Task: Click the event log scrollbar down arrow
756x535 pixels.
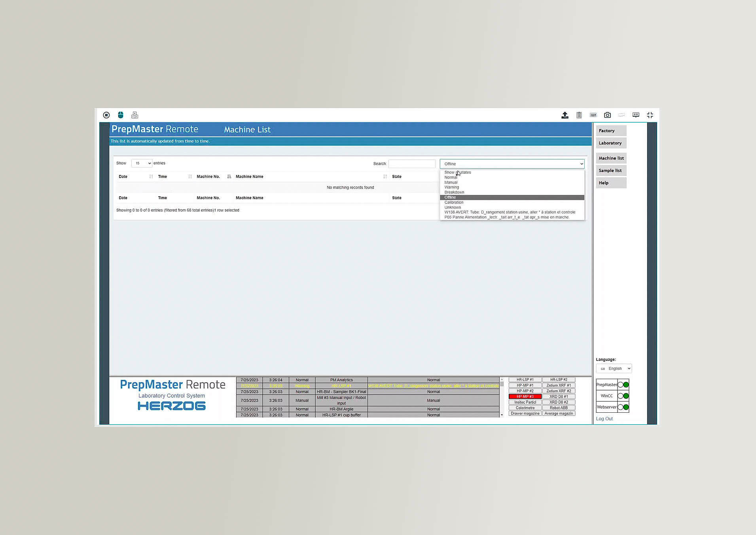Action: click(502, 415)
